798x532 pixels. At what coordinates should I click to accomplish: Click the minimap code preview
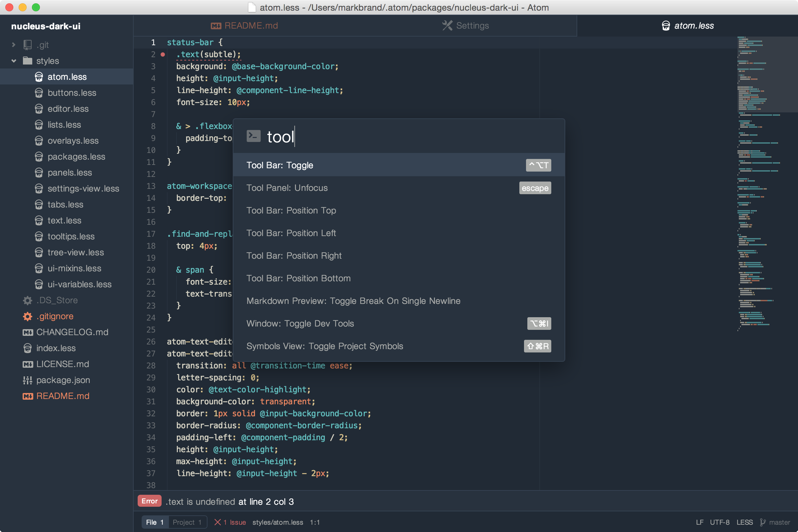(x=767, y=183)
